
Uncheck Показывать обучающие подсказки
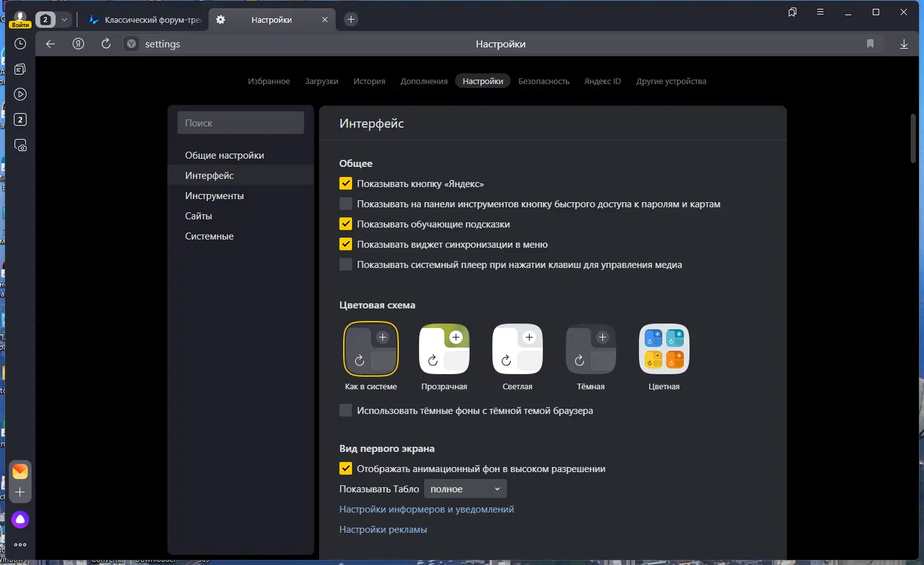[x=346, y=224]
